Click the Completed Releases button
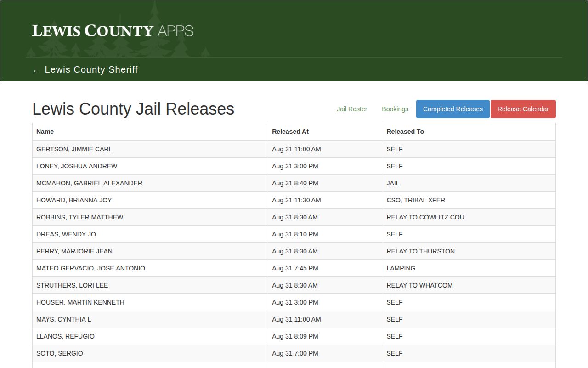 [x=453, y=109]
